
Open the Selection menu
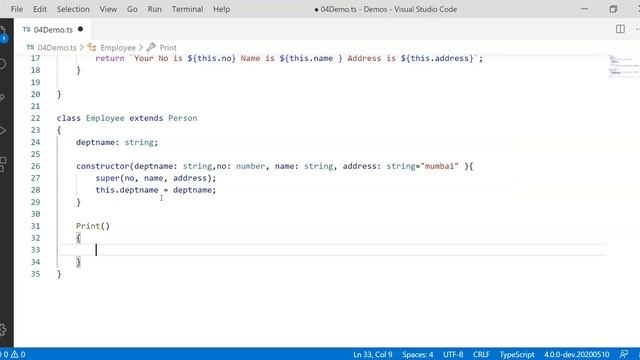73,9
